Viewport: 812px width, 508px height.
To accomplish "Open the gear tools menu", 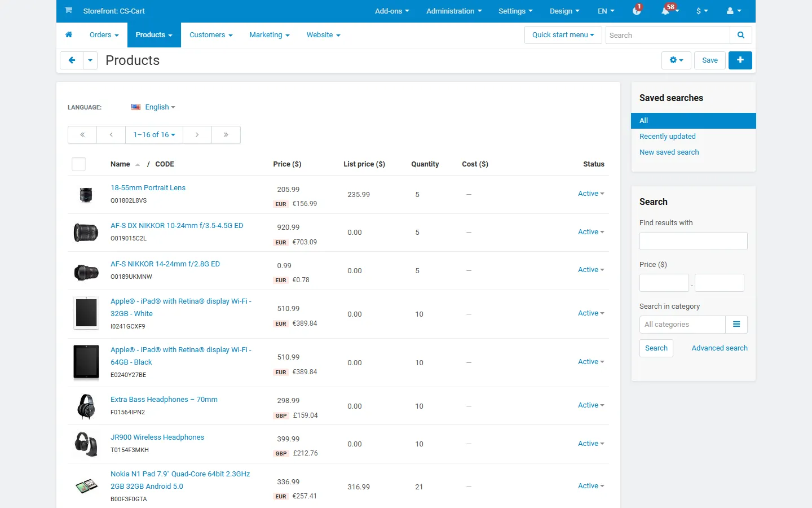I will click(x=676, y=60).
